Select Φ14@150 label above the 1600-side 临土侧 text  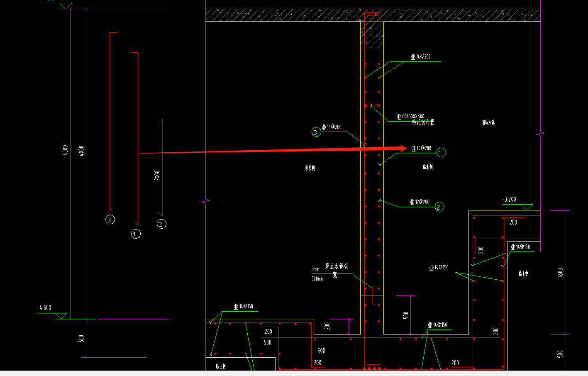click(520, 247)
